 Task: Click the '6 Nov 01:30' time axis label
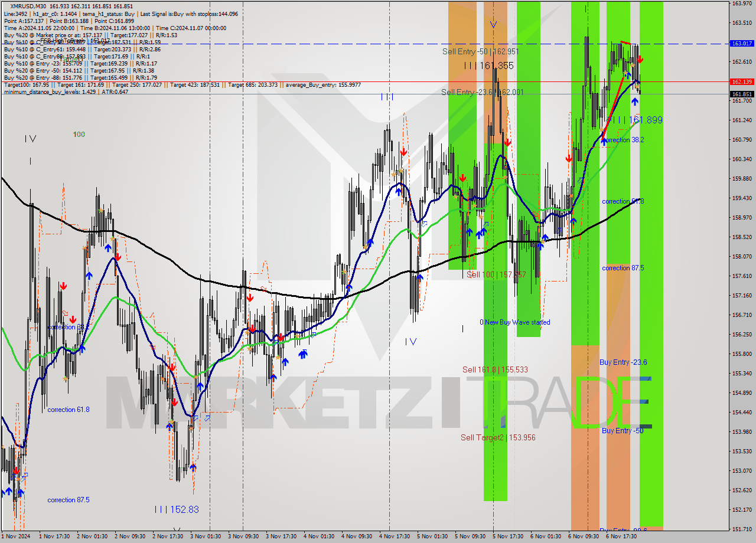pyautogui.click(x=546, y=537)
